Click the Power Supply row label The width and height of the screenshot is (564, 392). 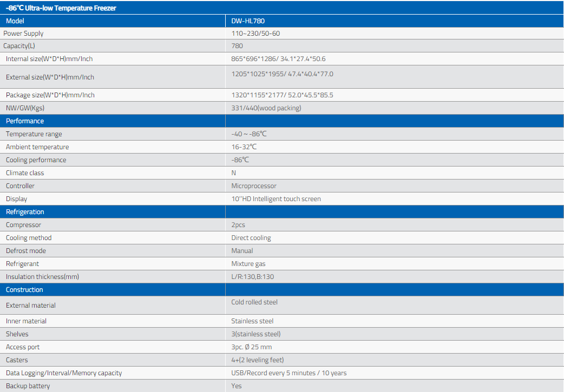pos(24,34)
